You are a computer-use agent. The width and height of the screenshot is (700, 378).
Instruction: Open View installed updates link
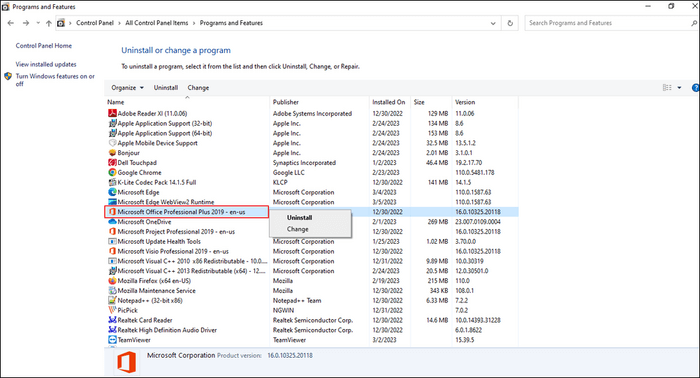click(x=46, y=64)
